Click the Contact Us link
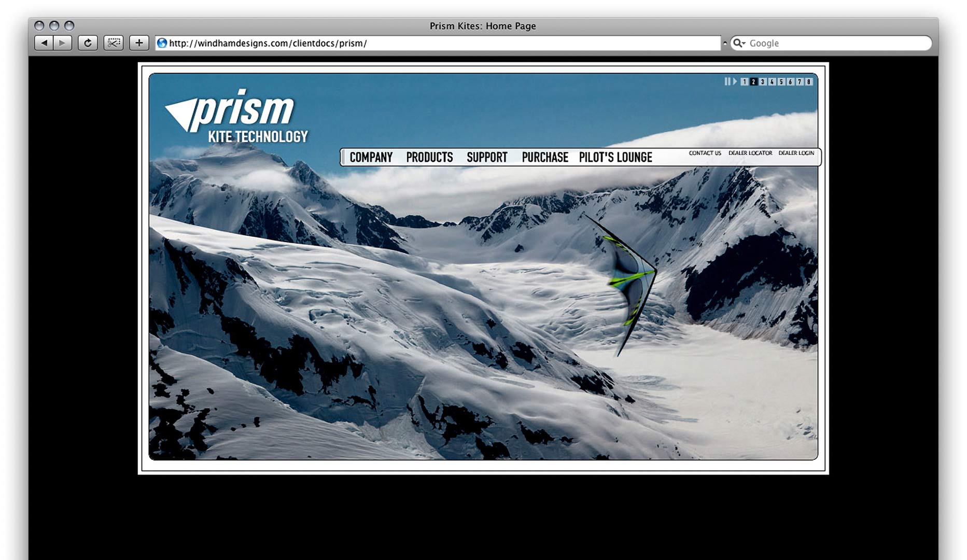967x560 pixels. point(705,153)
